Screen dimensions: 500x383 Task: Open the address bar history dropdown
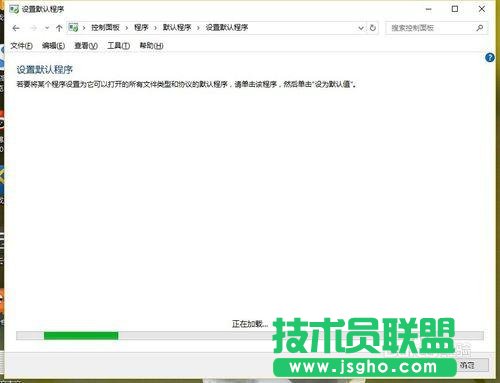point(361,28)
